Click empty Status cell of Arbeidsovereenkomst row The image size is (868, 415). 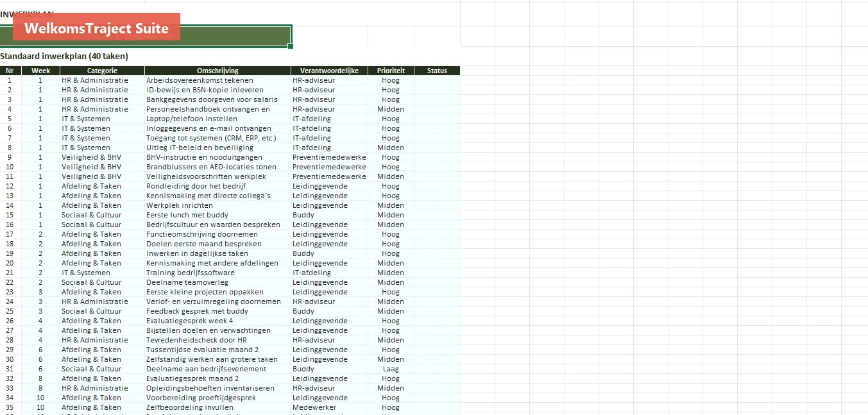click(x=438, y=80)
